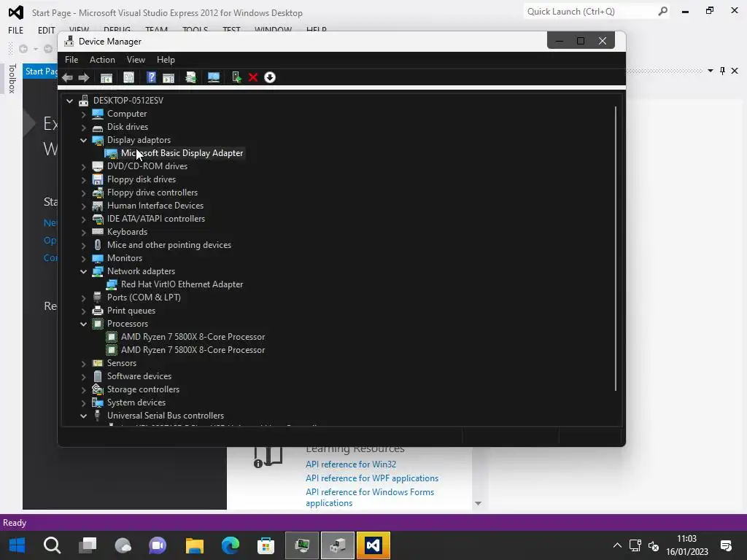Click the DESKTOP-0512ESV root computer icon
Image resolution: width=747 pixels, height=560 pixels.
83,101
